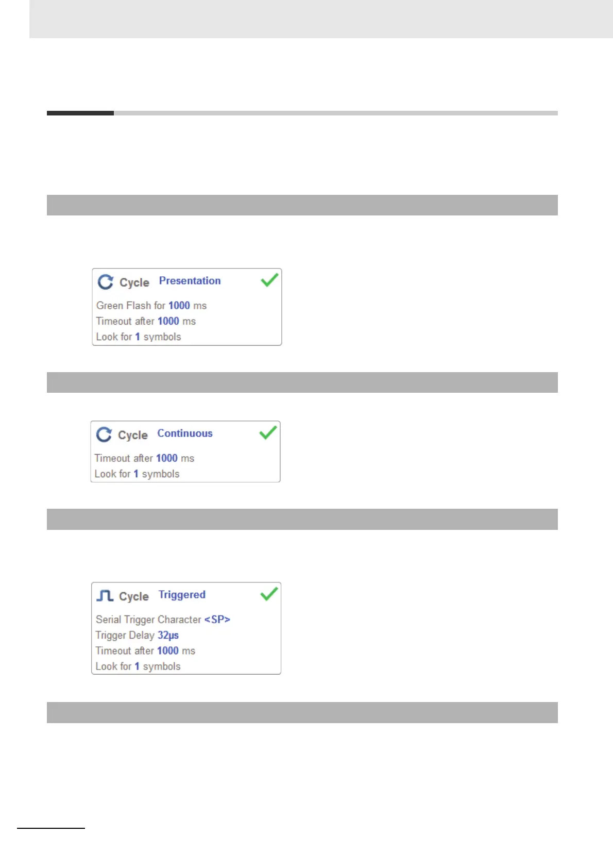Edit the Green Flash 1000 ms value
Viewport: 613px width, 868px height.
tap(179, 306)
